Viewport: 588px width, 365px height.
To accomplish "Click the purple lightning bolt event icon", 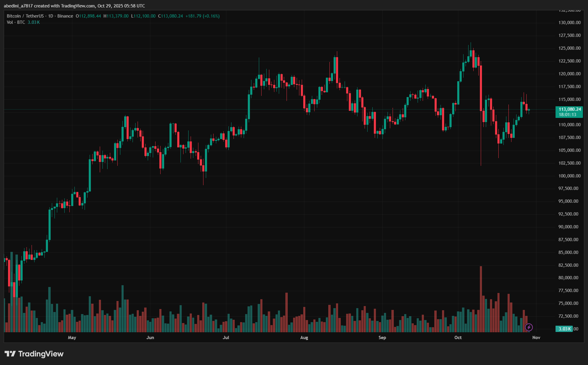I will pos(529,327).
